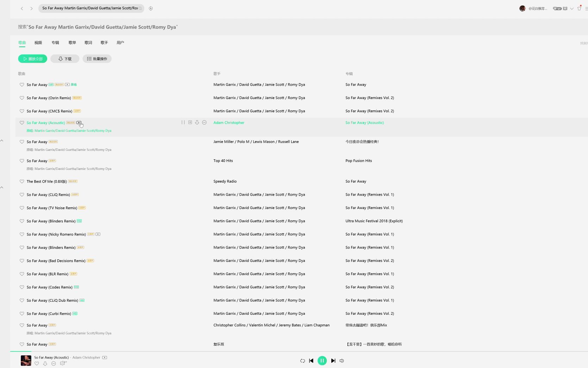Open MV icon on first So Far Away row
Viewport: 588px width, 368px height.
(x=67, y=85)
